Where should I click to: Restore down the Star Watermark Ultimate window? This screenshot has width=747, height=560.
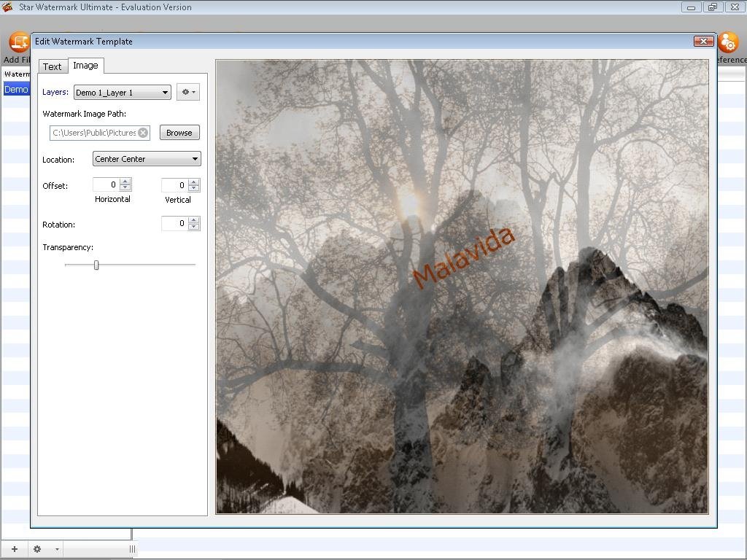[x=713, y=7]
